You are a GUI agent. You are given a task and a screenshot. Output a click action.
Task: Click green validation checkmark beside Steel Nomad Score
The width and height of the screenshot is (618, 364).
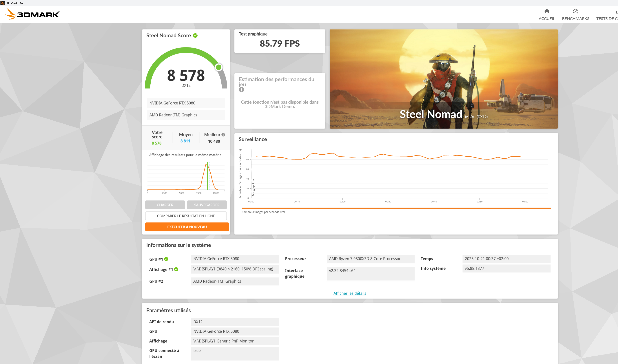coord(195,36)
